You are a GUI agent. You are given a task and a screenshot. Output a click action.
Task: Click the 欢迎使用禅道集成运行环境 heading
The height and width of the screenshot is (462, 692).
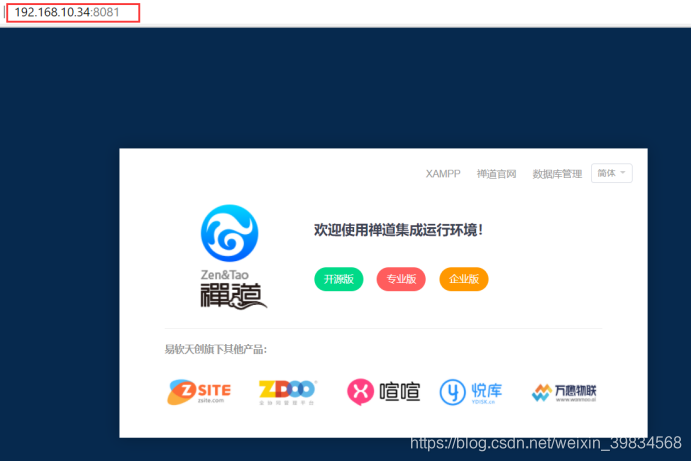(x=399, y=230)
